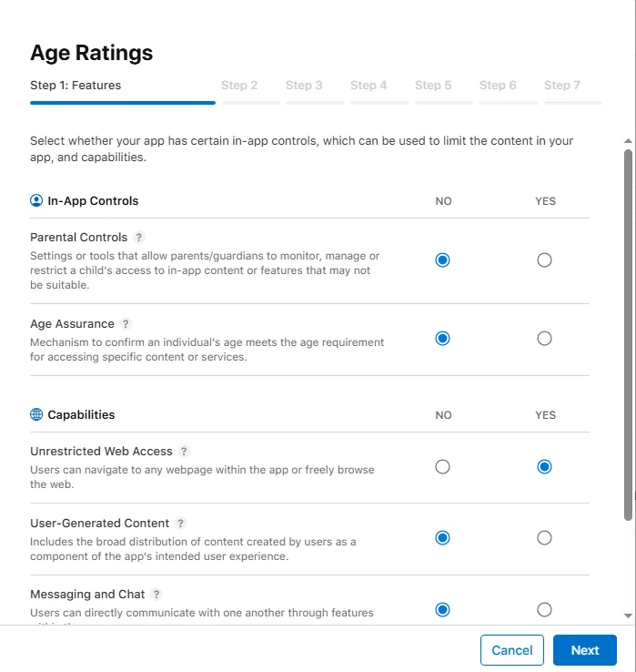This screenshot has width=636, height=672.
Task: Switch to Step 4 in progress bar
Action: (x=368, y=86)
